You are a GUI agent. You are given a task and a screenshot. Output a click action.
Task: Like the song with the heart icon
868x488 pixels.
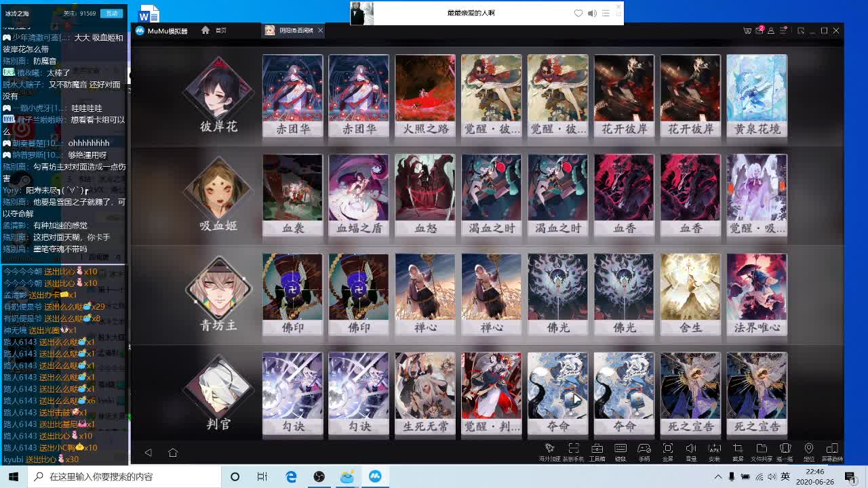(x=578, y=13)
